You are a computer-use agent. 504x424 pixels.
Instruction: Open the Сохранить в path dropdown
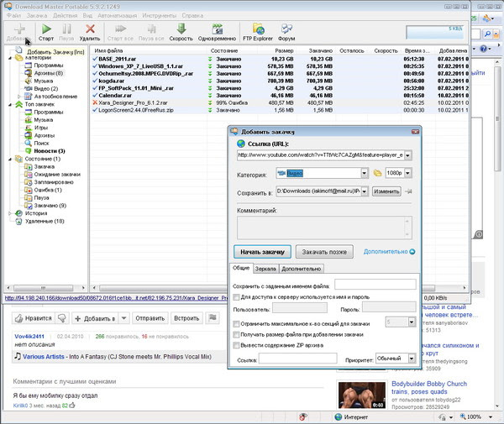pyautogui.click(x=365, y=191)
